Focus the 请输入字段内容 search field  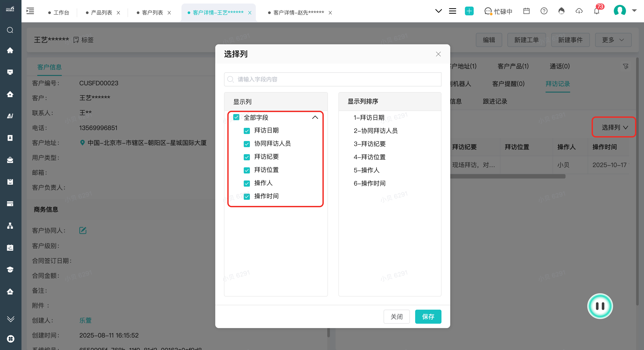point(333,79)
